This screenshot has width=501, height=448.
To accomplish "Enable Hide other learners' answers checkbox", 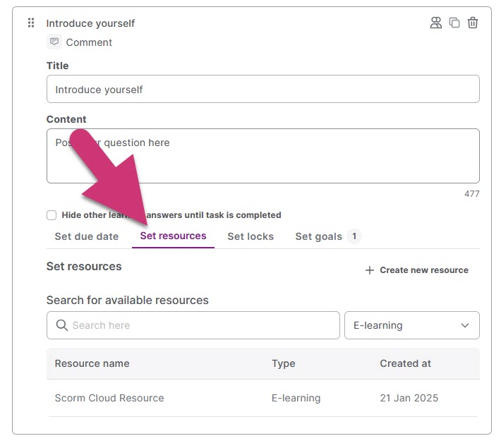I will [x=52, y=215].
